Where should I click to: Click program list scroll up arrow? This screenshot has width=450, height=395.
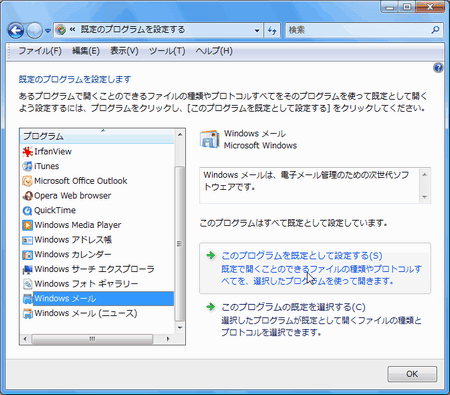(180, 135)
